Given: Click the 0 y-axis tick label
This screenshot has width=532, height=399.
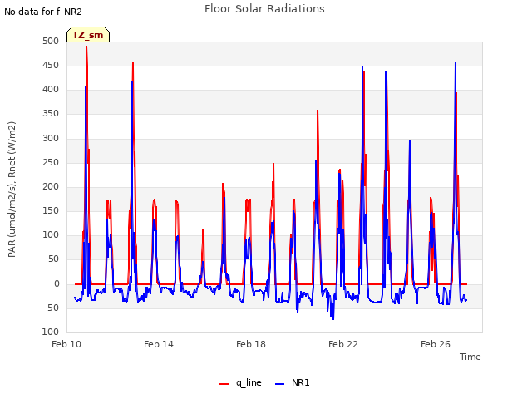Looking at the screenshot, I should point(57,284).
